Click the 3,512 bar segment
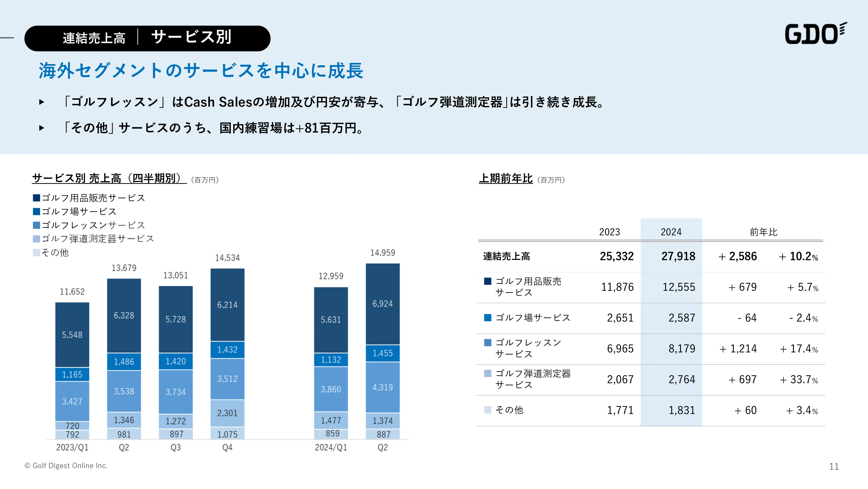Screen dimensions: 868x489 click(227, 379)
